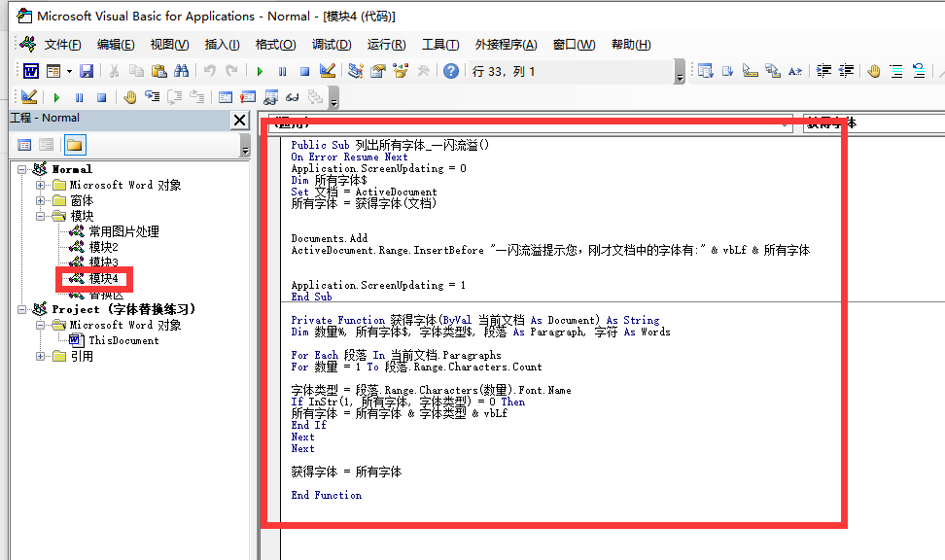The height and width of the screenshot is (560, 945).
Task: Toggle Design Mode on the Standard toolbar
Action: (x=328, y=71)
